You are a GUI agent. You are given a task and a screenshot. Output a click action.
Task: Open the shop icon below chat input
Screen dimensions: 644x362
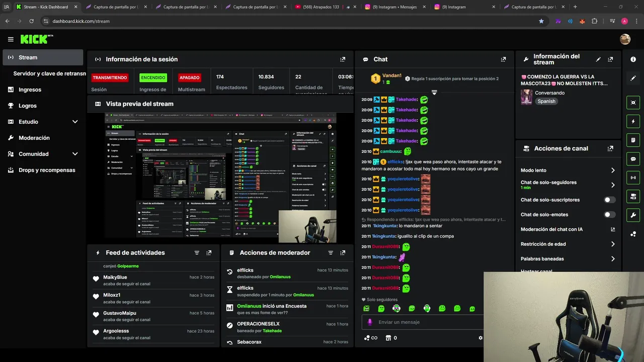pyautogui.click(x=388, y=338)
